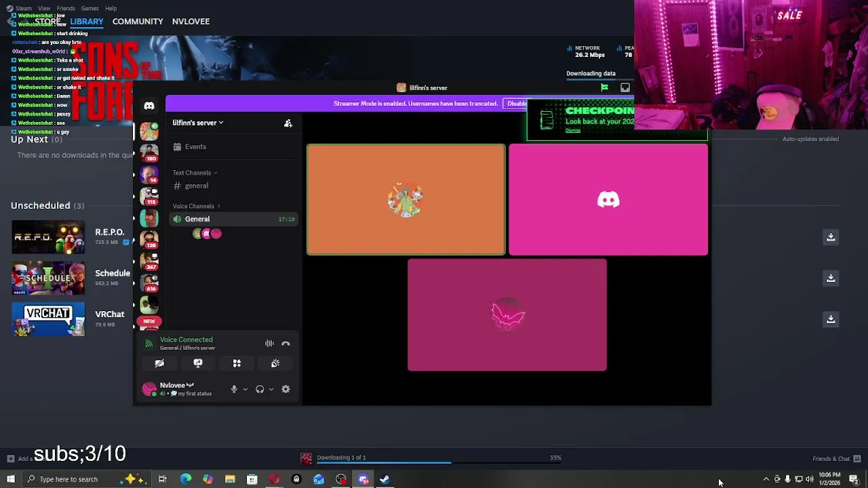
Task: Select server icon with 180 badge
Action: point(149,152)
